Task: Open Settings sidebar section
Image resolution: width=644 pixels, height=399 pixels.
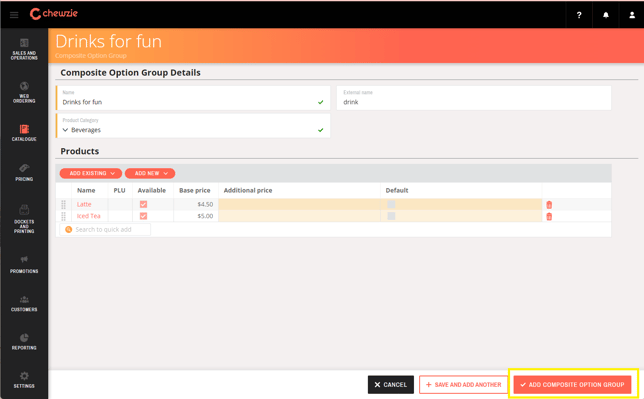Action: click(24, 380)
